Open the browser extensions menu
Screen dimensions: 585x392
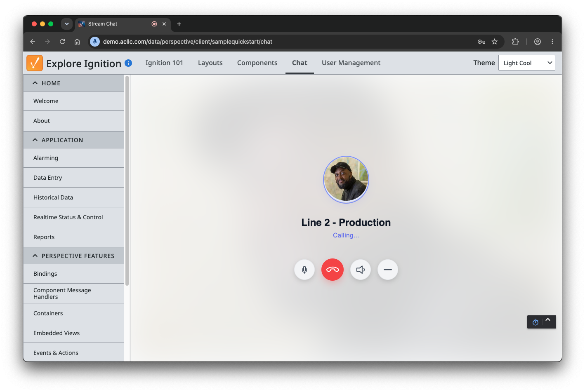point(515,42)
